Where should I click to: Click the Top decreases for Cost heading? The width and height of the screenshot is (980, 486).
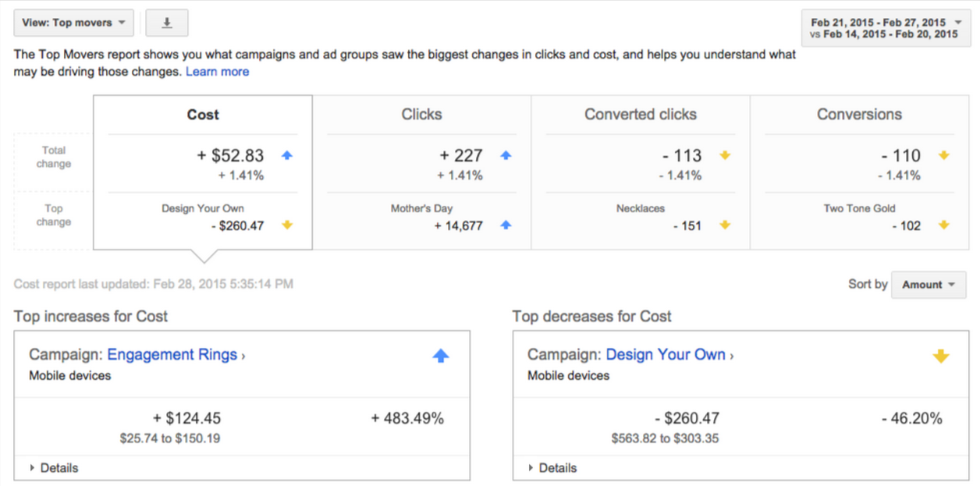point(592,316)
